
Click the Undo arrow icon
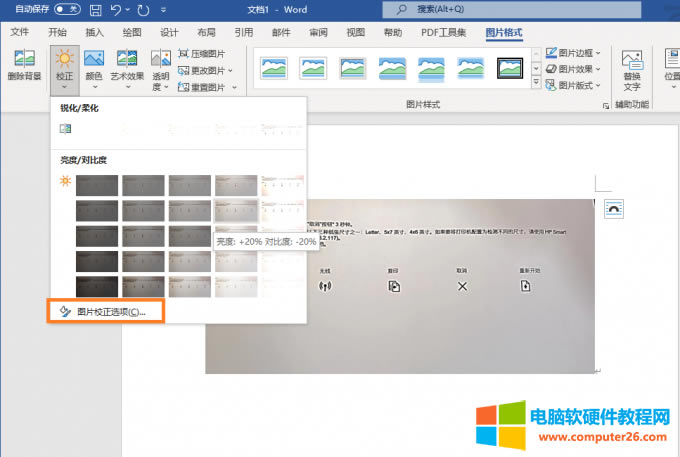[118, 10]
